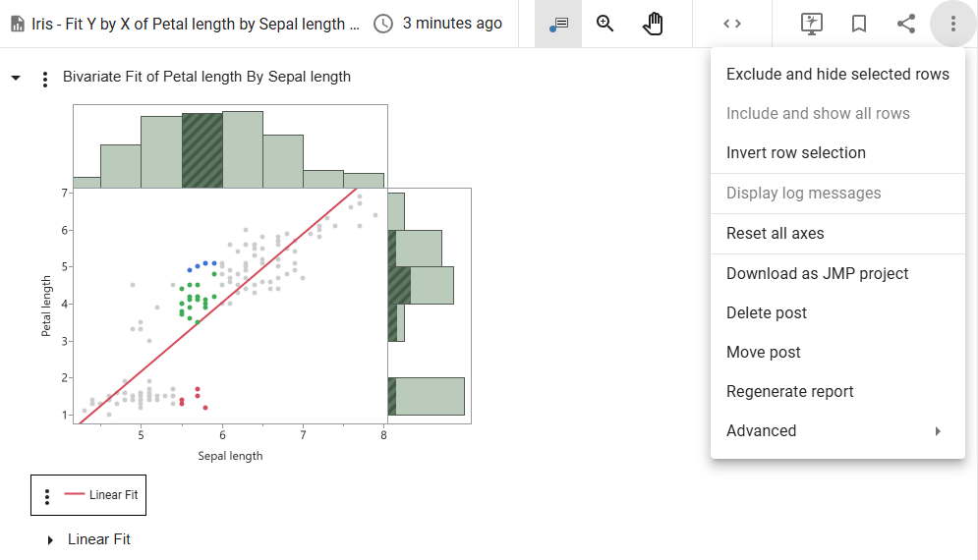Open the Linear Fit legend options menu
Viewport: 978px width, 560px height.
click(x=46, y=496)
